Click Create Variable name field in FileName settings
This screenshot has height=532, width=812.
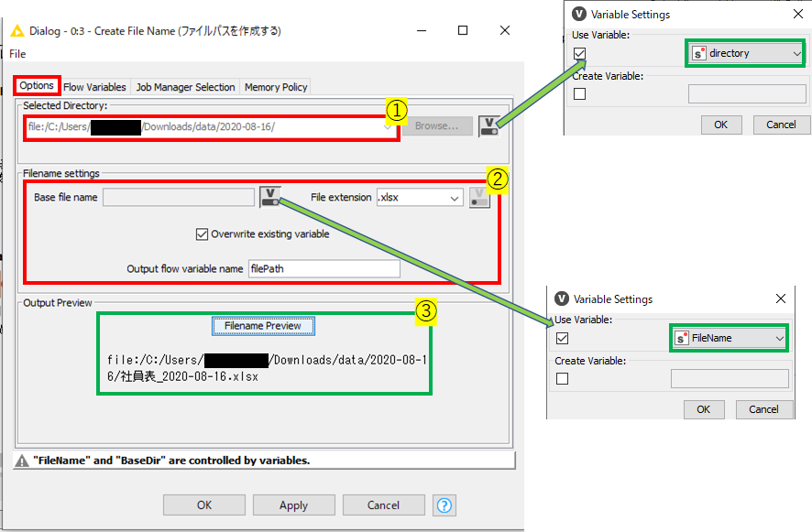point(730,378)
